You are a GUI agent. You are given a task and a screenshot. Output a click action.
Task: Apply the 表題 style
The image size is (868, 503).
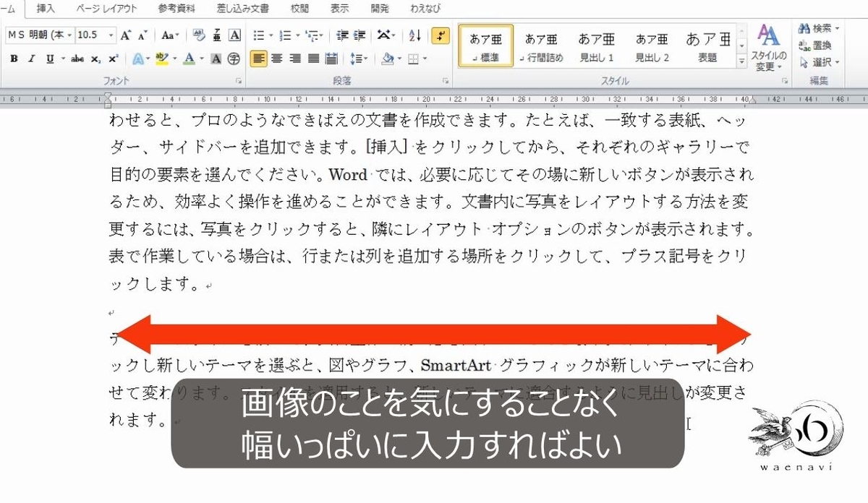(x=708, y=46)
